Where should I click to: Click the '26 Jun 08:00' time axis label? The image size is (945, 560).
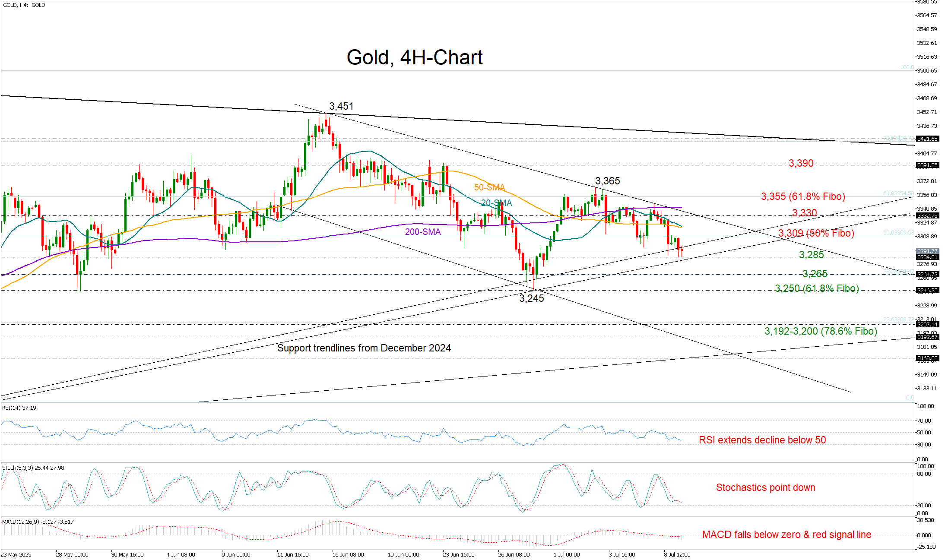click(514, 554)
